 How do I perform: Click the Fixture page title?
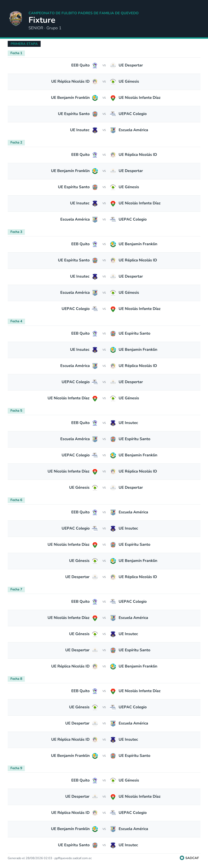[x=42, y=20]
